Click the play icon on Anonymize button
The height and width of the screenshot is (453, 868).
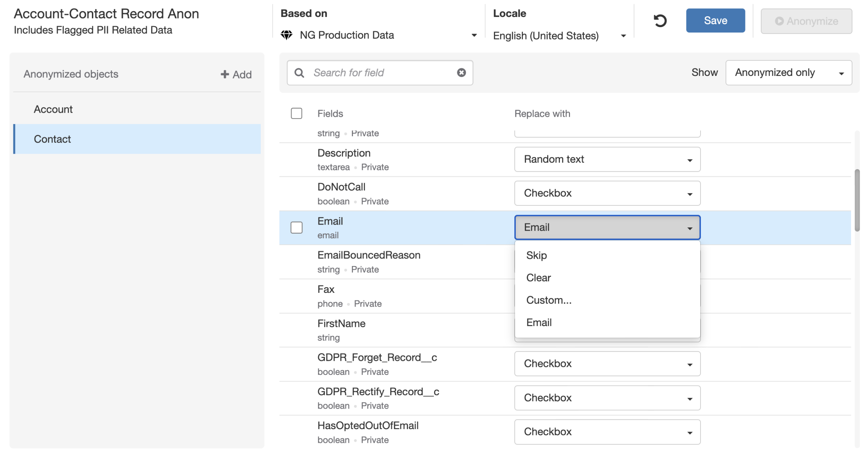[779, 21]
